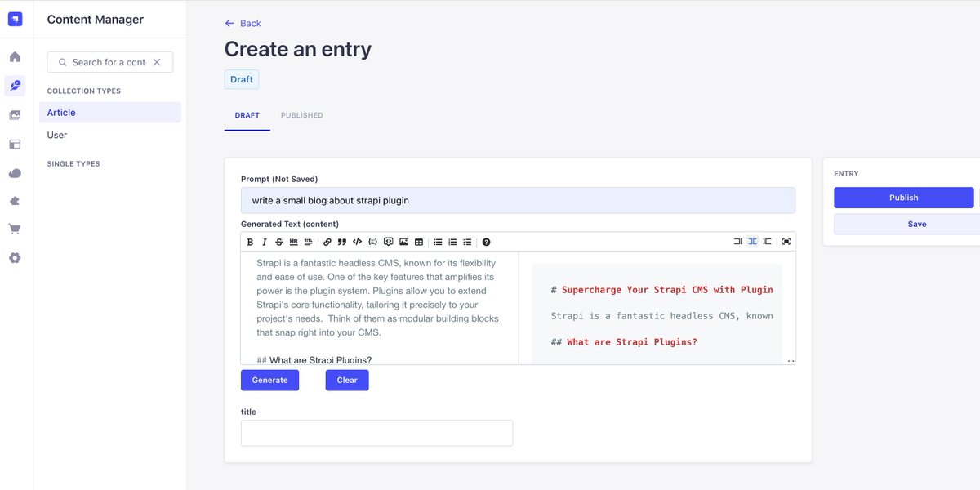Open Content Manager feather icon
980x490 pixels.
click(15, 86)
